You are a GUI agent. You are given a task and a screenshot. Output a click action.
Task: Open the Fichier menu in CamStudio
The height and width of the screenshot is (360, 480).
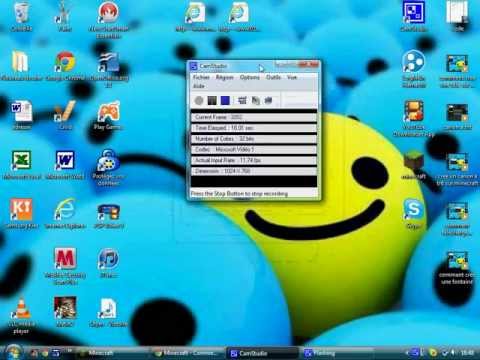coord(201,77)
